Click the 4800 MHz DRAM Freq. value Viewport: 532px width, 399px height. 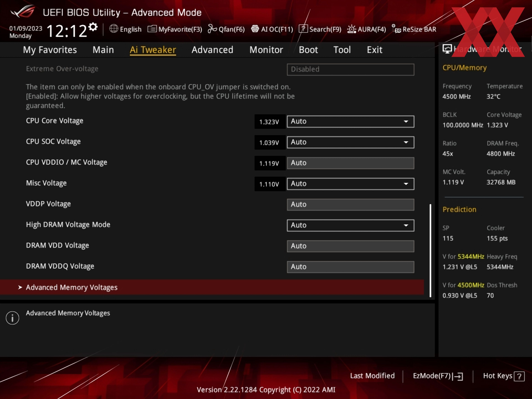click(501, 154)
